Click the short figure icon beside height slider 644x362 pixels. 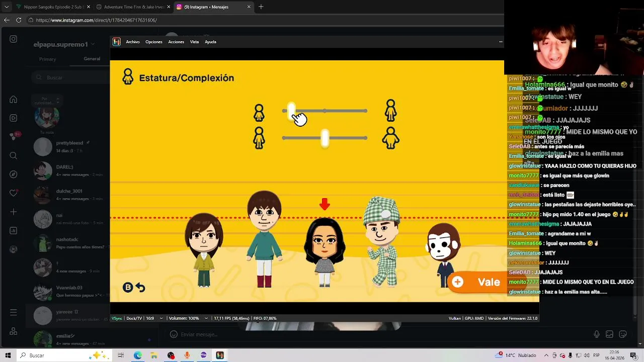click(x=259, y=113)
